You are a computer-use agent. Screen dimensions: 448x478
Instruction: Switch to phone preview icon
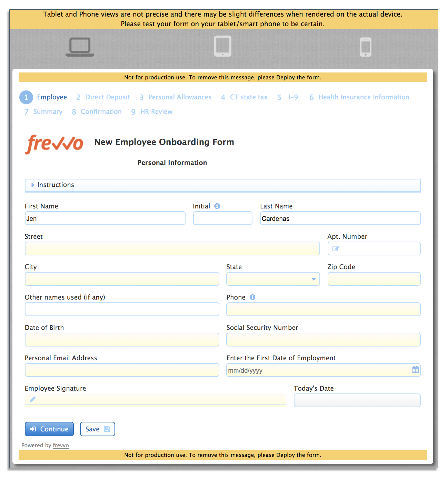pyautogui.click(x=366, y=47)
